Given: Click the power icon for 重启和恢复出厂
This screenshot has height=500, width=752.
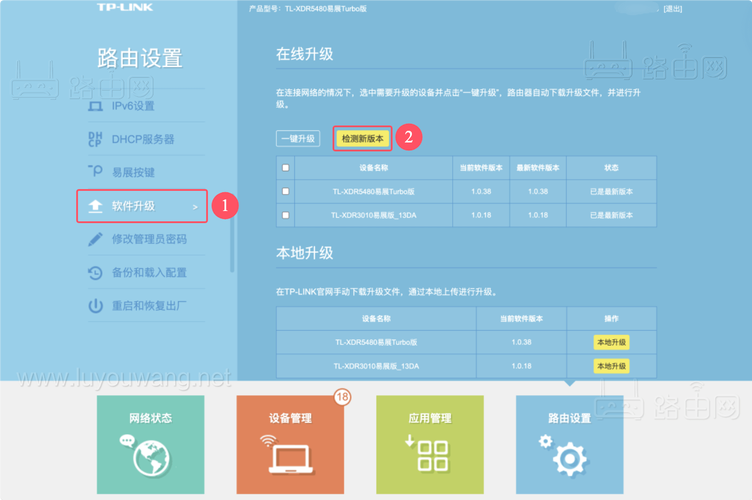Looking at the screenshot, I should coord(96,306).
